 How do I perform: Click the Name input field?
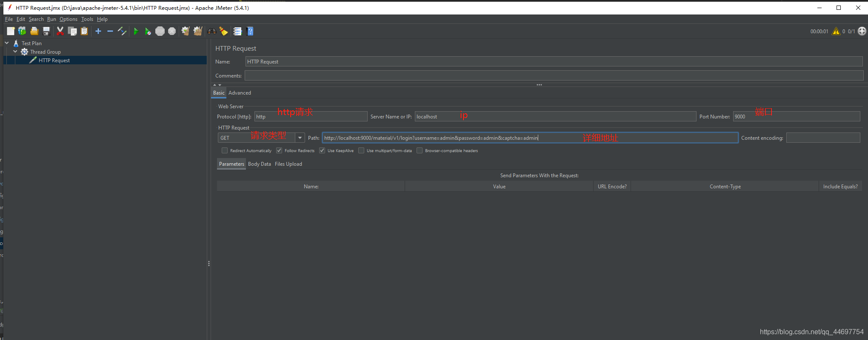pyautogui.click(x=554, y=62)
